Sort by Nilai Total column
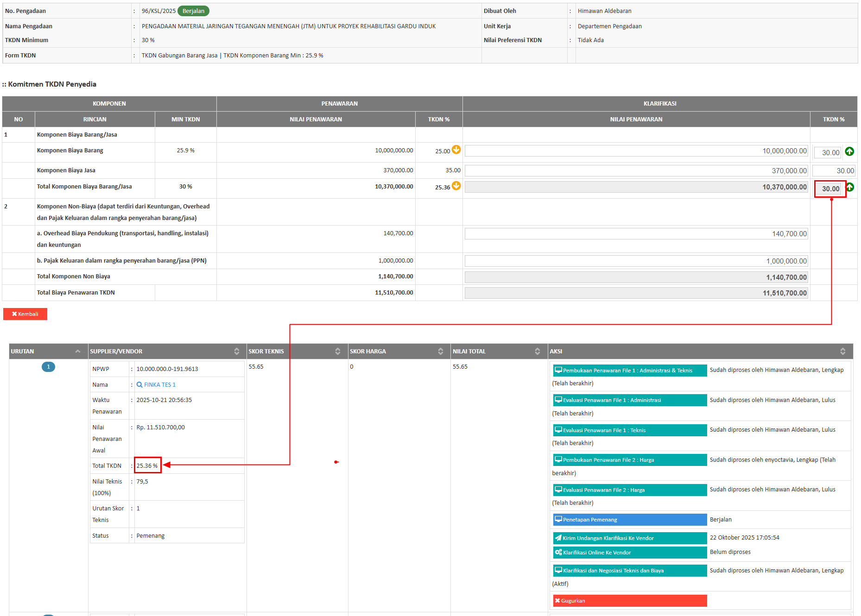Image resolution: width=861 pixels, height=616 pixels. [537, 352]
